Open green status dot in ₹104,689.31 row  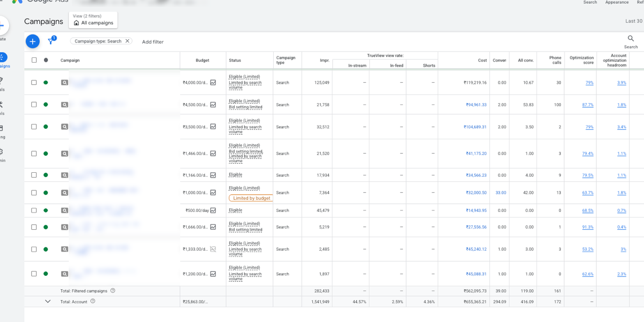(x=46, y=127)
